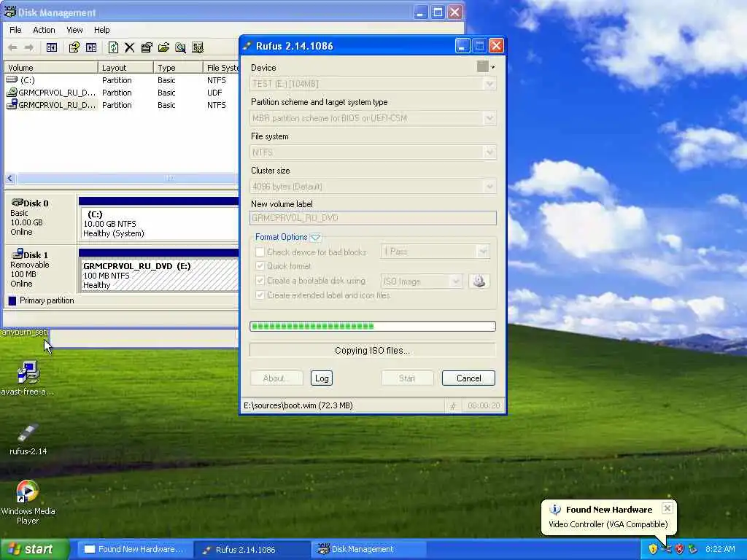747x560 pixels.
Task: Select the (C:) volume row
Action: tap(121, 80)
